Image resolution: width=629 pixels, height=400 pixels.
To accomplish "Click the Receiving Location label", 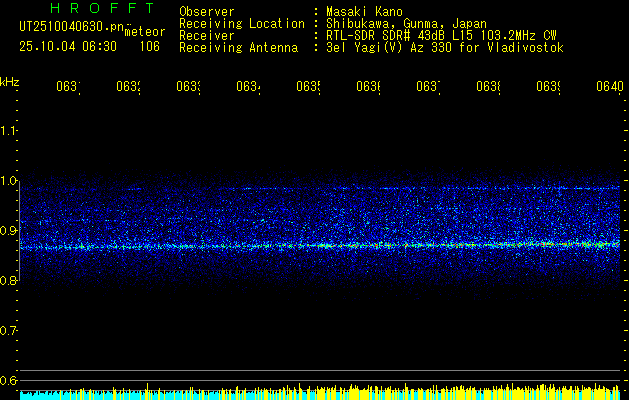I will [242, 24].
